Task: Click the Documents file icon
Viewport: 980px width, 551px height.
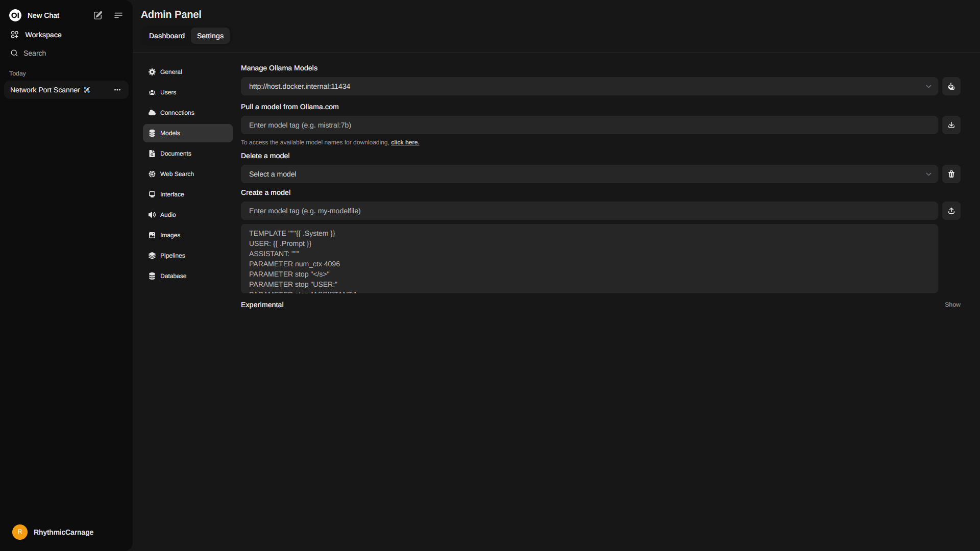Action: [152, 154]
